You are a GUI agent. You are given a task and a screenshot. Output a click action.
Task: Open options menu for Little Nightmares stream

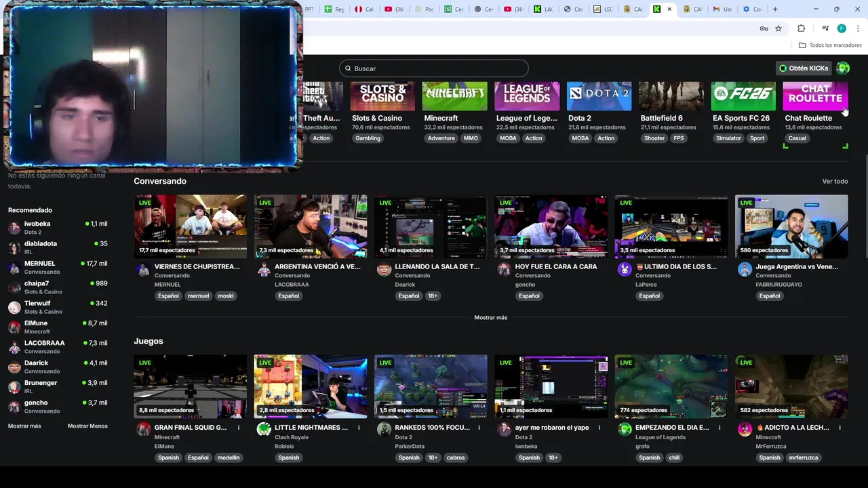pos(359,428)
